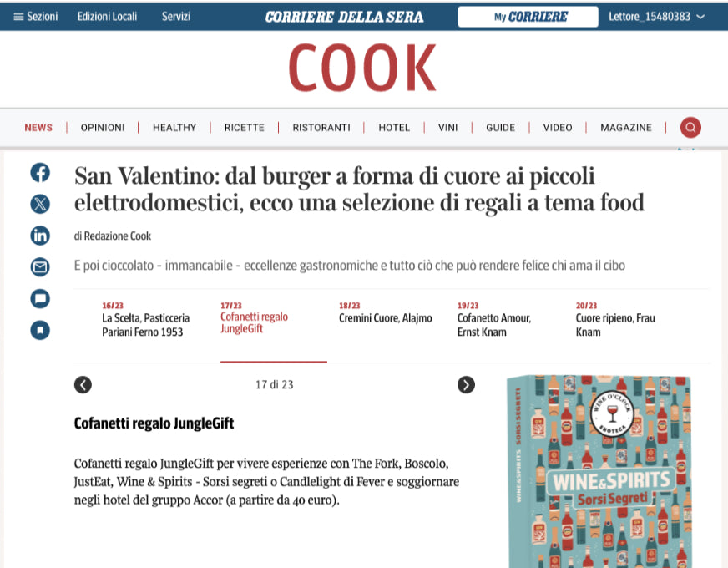Select the RICETTE navigation tab
The image size is (728, 568).
click(x=245, y=128)
